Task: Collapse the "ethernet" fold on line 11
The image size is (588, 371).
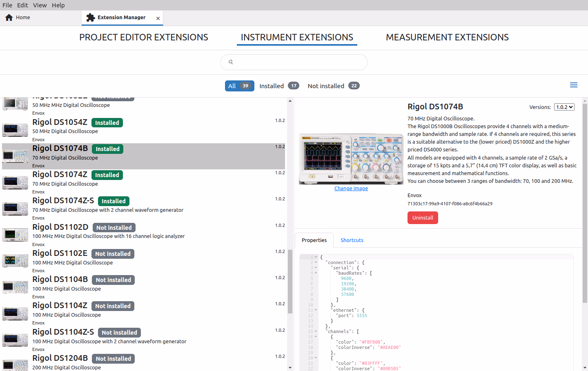Action: [x=316, y=310]
